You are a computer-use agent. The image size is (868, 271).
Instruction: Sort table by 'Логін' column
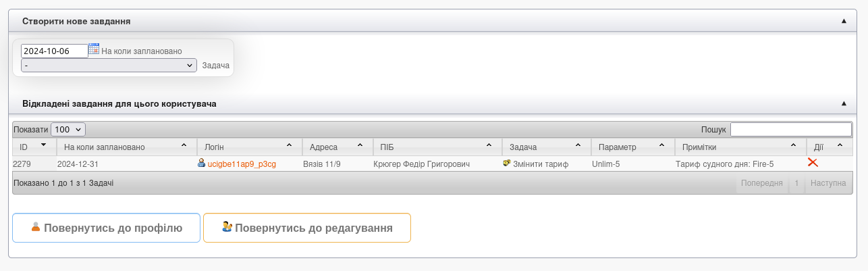tap(249, 147)
